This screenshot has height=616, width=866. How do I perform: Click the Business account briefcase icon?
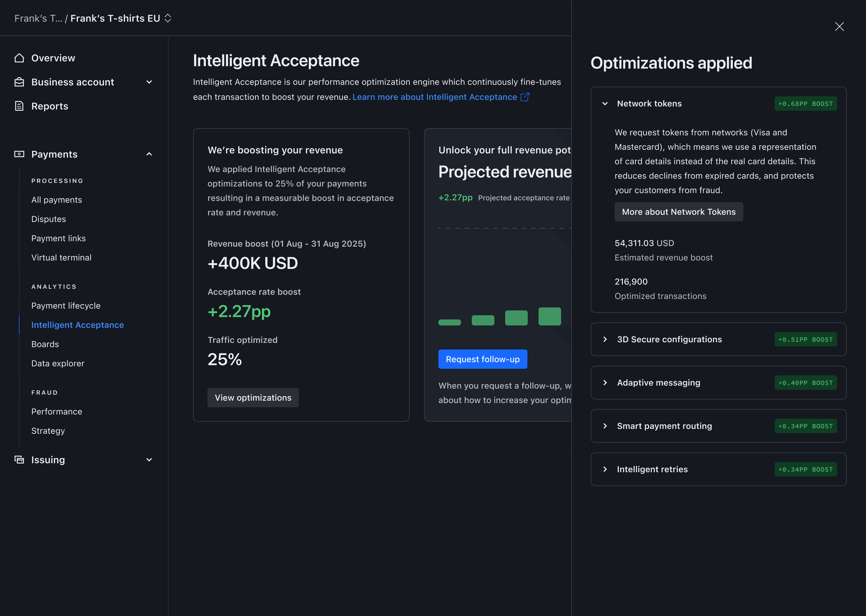click(19, 82)
